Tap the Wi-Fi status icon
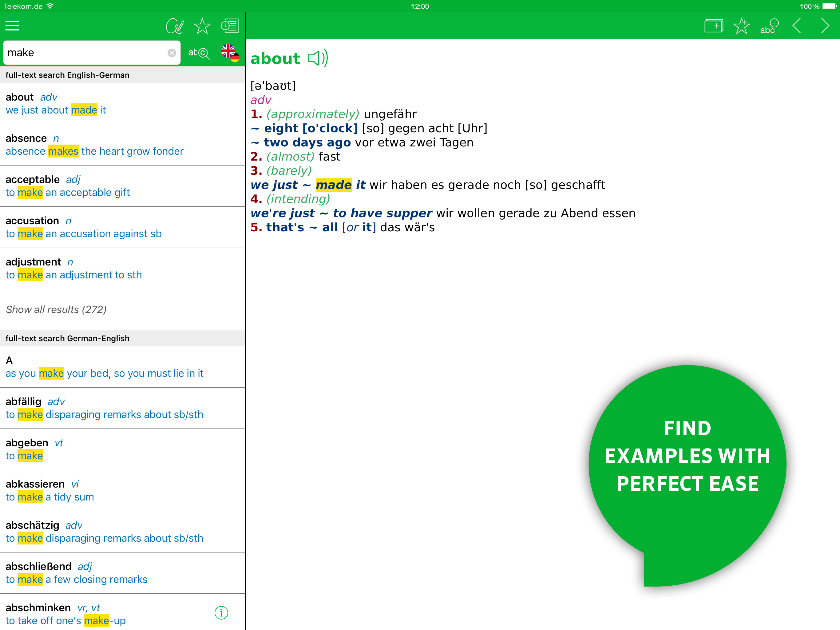Image resolution: width=840 pixels, height=630 pixels. pyautogui.click(x=50, y=6)
